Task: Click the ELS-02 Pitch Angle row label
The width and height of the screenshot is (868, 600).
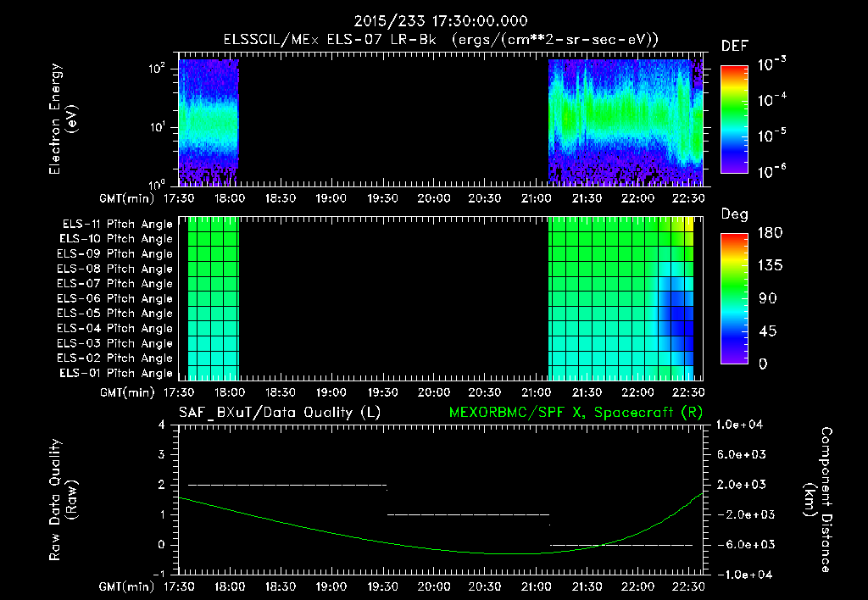Action: [115, 358]
